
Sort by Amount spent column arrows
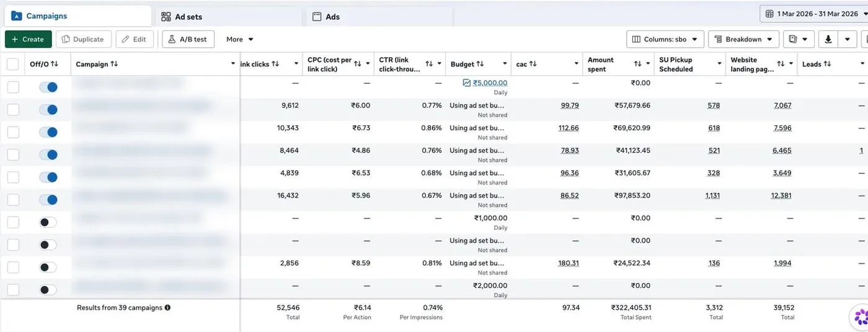(638, 64)
